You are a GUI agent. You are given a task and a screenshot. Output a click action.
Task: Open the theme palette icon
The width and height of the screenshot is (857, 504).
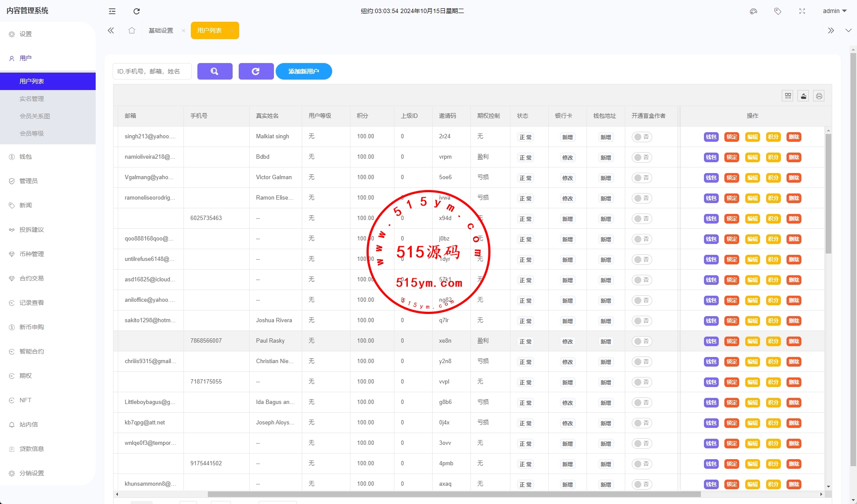point(754,11)
